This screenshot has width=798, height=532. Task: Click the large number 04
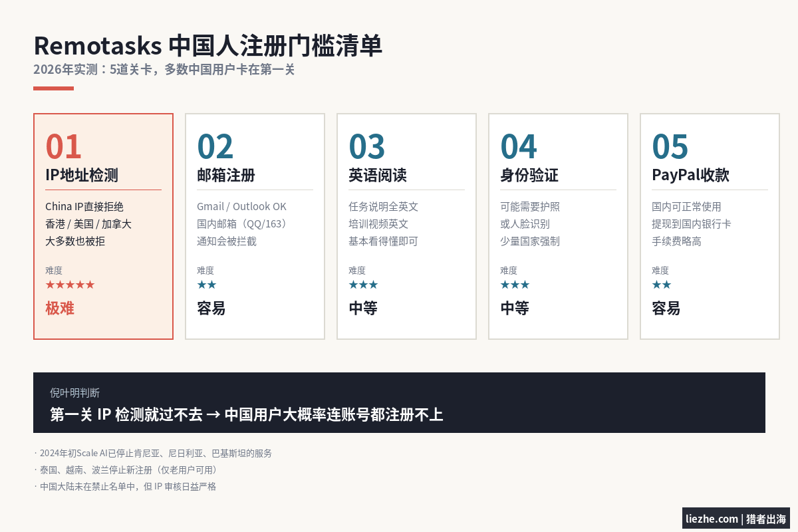[x=519, y=147]
